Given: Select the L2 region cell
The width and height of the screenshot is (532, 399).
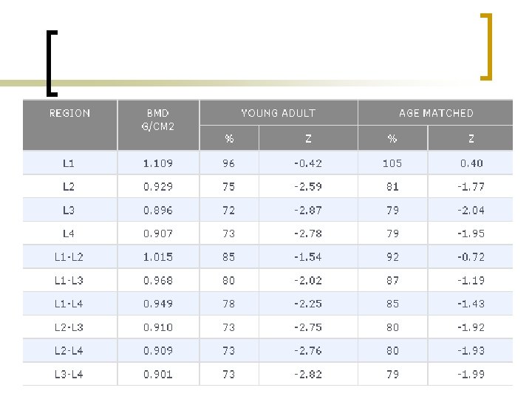Looking at the screenshot, I should point(69,186).
